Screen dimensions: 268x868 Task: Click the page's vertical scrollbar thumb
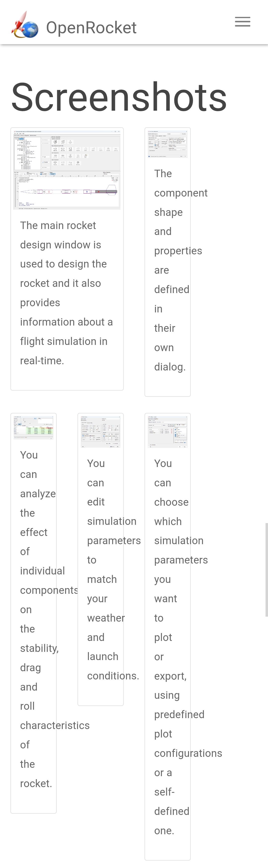(266, 569)
